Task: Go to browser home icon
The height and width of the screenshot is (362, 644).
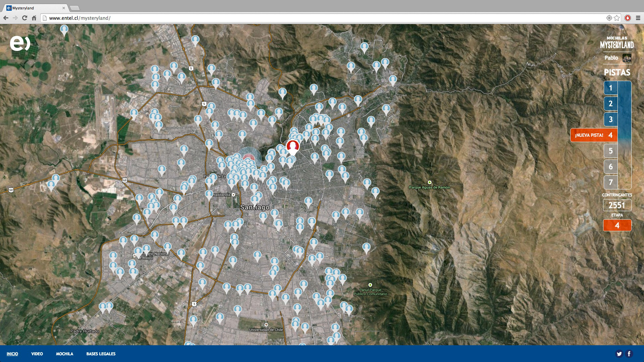Action: pos(34,18)
